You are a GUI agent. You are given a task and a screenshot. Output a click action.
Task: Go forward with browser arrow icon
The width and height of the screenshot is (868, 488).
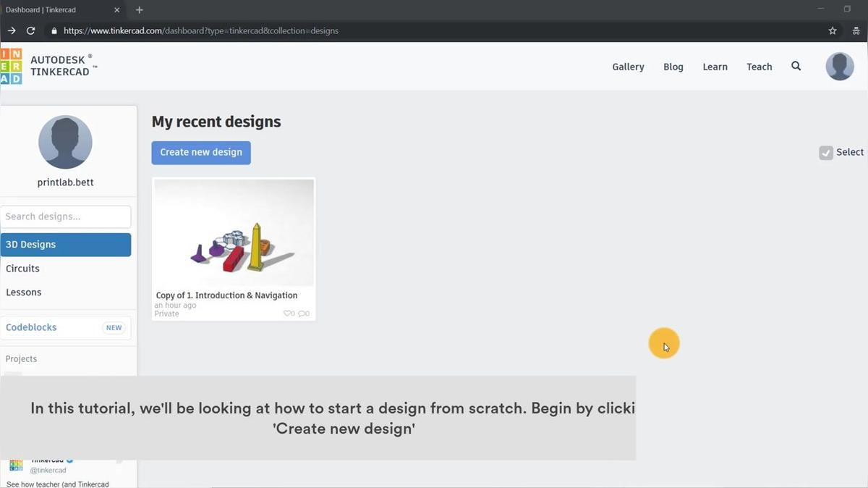(11, 31)
